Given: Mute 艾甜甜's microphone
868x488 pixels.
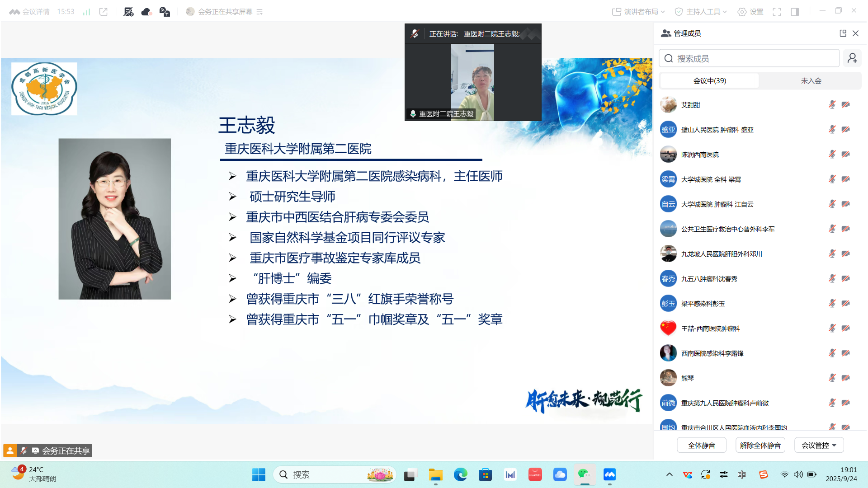Looking at the screenshot, I should [831, 105].
